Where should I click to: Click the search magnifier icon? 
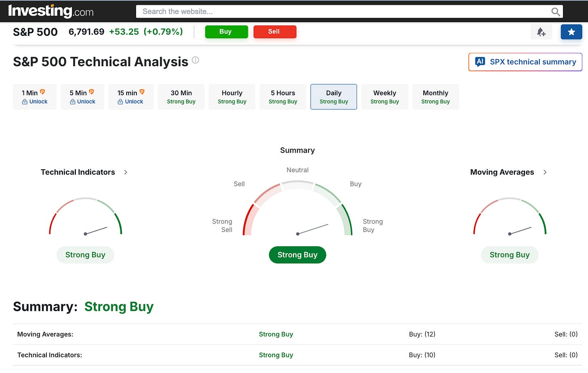pos(556,12)
